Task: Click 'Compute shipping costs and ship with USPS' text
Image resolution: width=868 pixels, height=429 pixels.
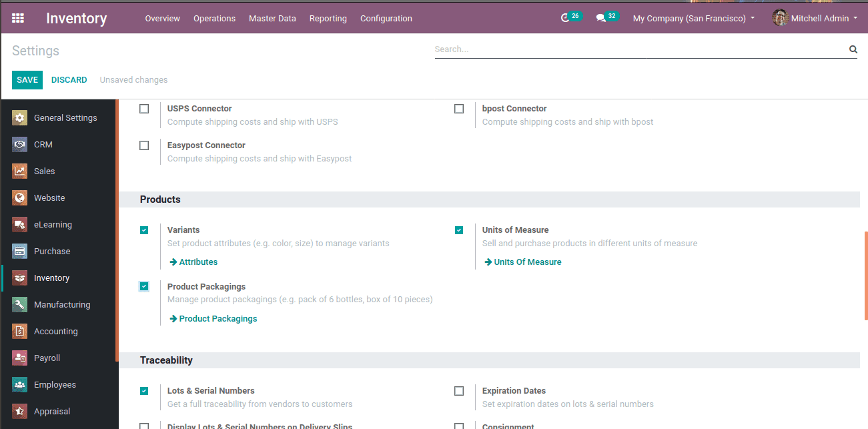Action: tap(253, 122)
